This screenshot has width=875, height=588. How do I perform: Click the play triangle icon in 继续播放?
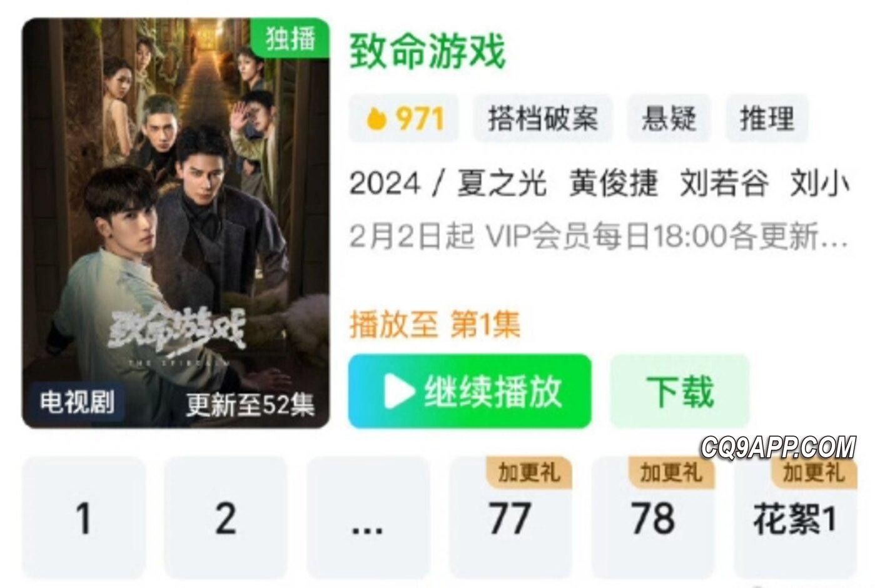point(399,392)
